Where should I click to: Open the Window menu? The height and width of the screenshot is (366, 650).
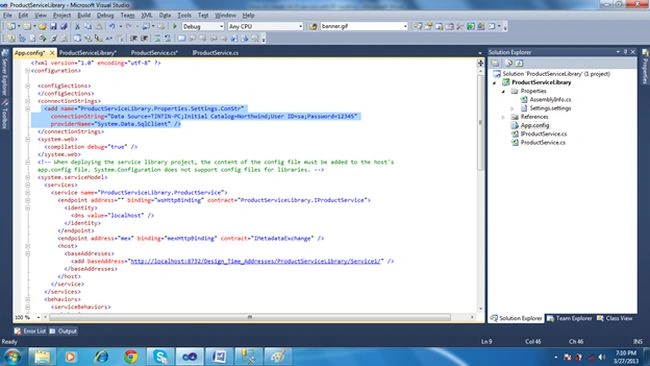pyautogui.click(x=225, y=15)
